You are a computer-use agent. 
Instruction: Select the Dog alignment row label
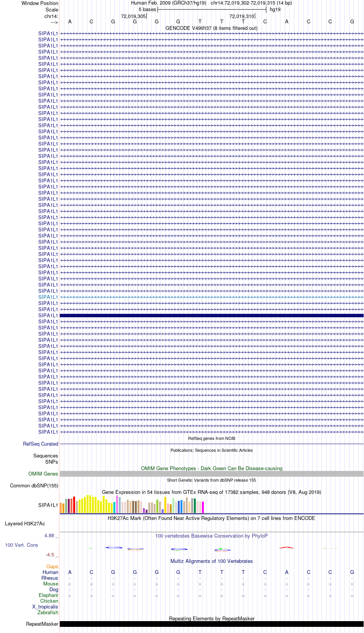(x=54, y=589)
